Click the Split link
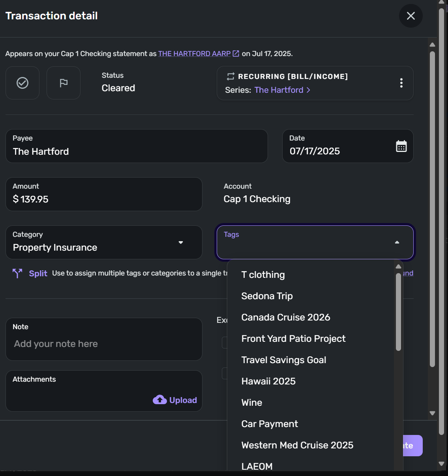Image resolution: width=448 pixels, height=476 pixels. [38, 274]
